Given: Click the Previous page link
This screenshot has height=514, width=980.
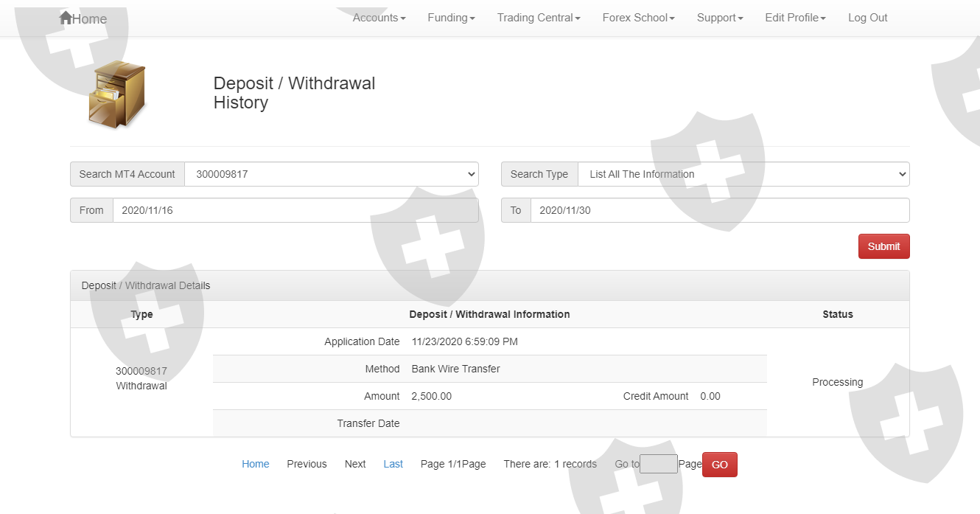Looking at the screenshot, I should (x=307, y=464).
